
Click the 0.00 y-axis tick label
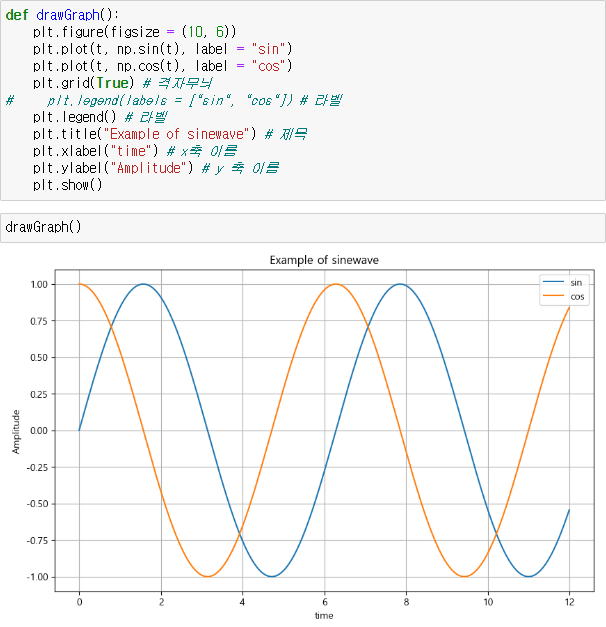point(39,431)
